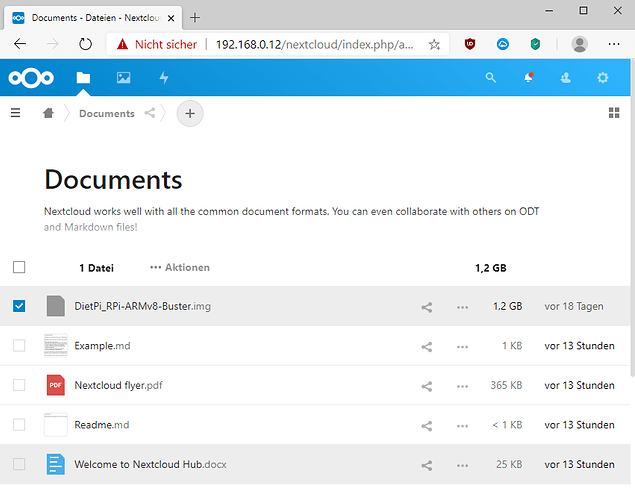Click the browser address bar
The image size is (635, 500).
[310, 44]
